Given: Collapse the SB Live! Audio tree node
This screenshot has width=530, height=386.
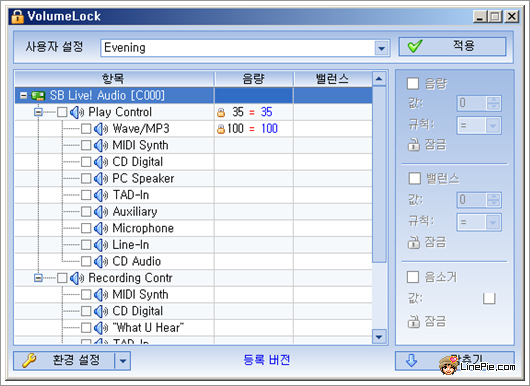Looking at the screenshot, I should click(x=23, y=96).
